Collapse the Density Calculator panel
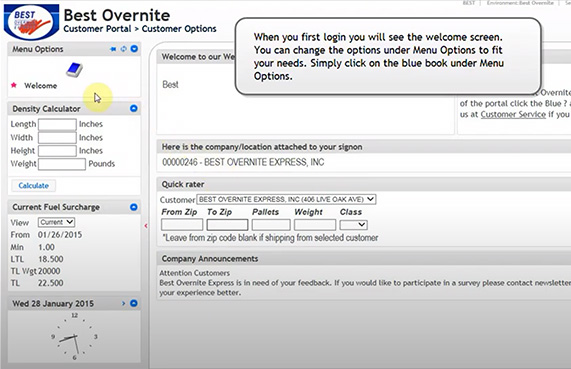The image size is (571, 369). click(134, 108)
